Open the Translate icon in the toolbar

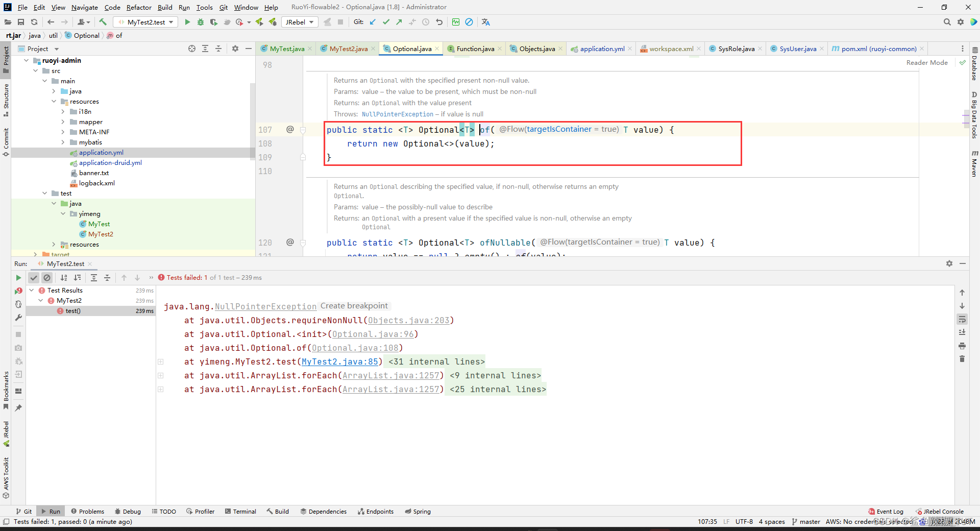coord(485,22)
